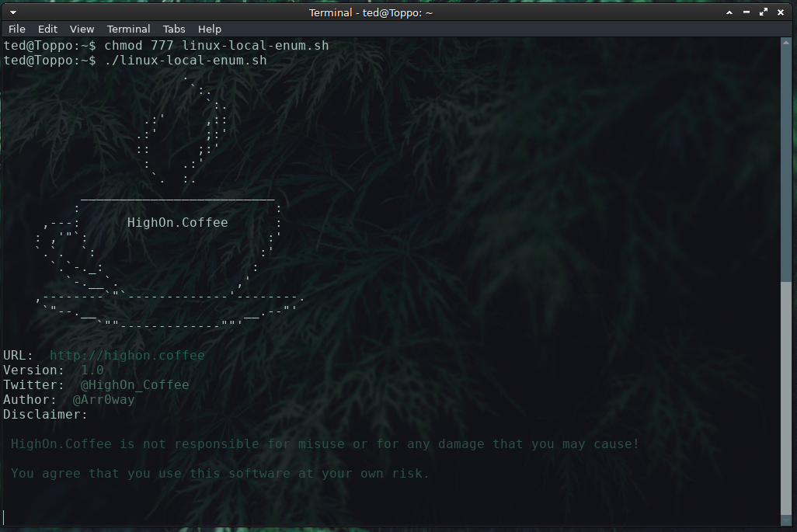Open the Help menu
Screen dimensions: 797x532
(x=210, y=29)
